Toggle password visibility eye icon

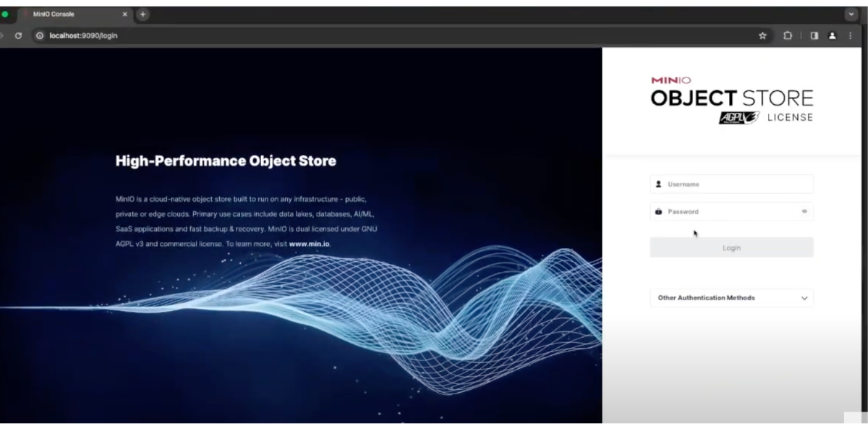804,212
